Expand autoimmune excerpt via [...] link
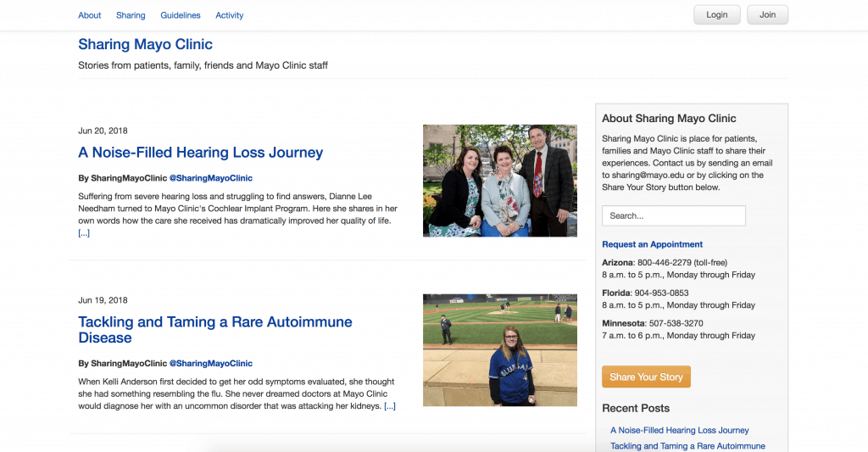 [x=390, y=406]
